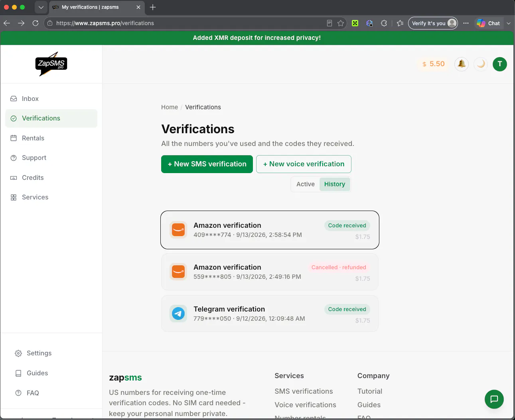Go back in the browser

click(x=7, y=23)
